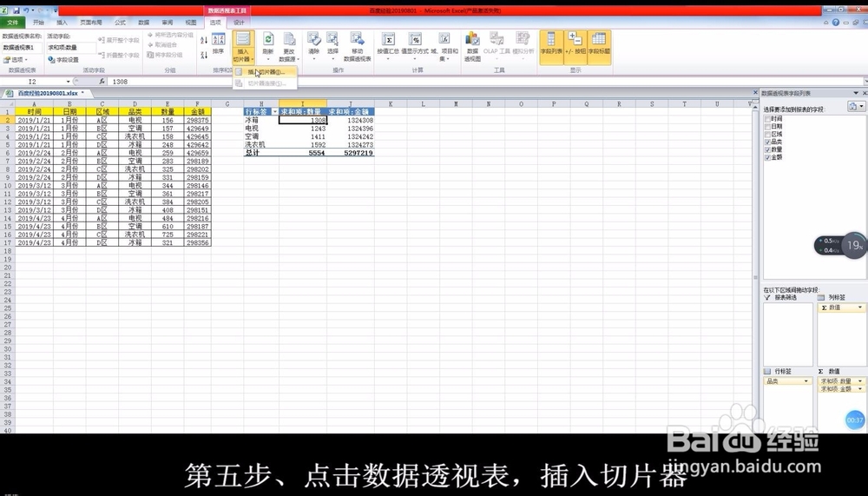Viewport: 868px width, 496px height.
Task: Click the 字段设置 field settings button
Action: [63, 59]
